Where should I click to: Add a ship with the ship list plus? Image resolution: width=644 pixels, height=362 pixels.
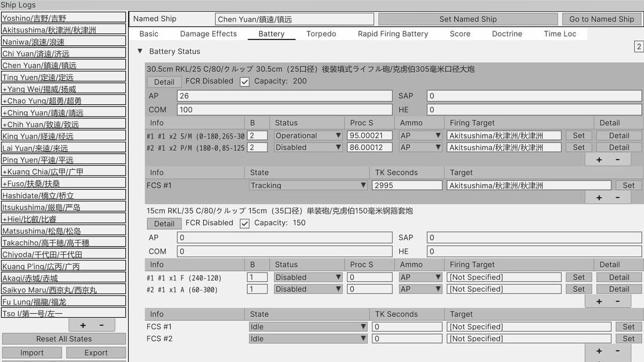pos(83,325)
